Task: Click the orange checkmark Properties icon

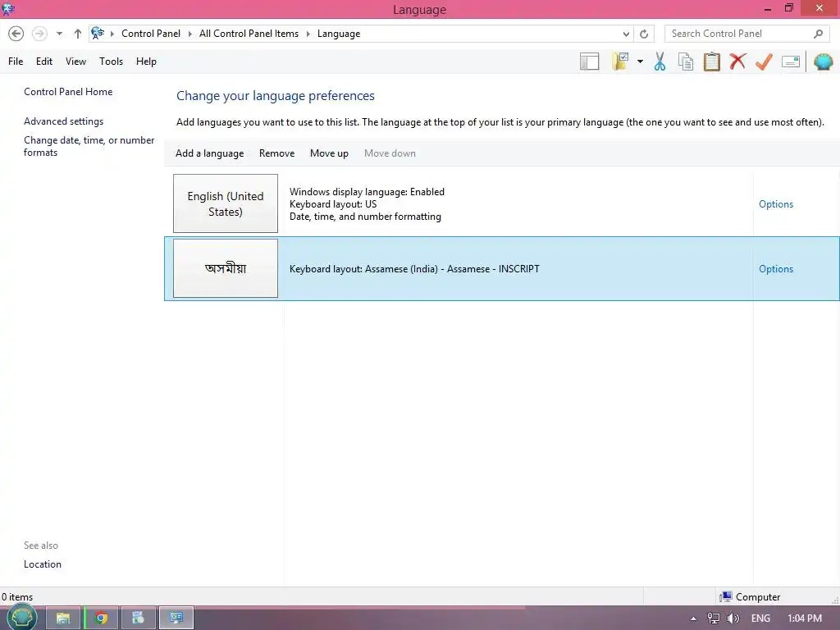Action: [x=764, y=62]
